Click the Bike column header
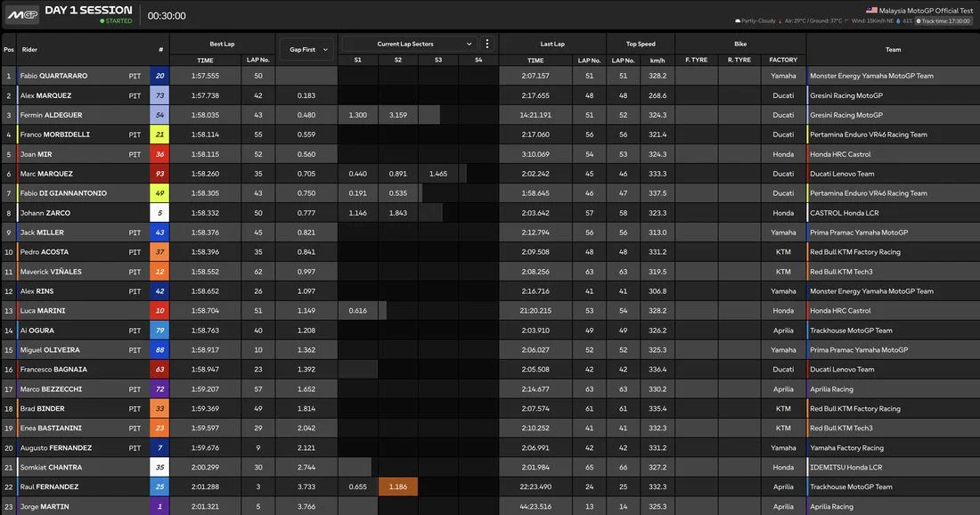This screenshot has height=515, width=980. click(740, 44)
